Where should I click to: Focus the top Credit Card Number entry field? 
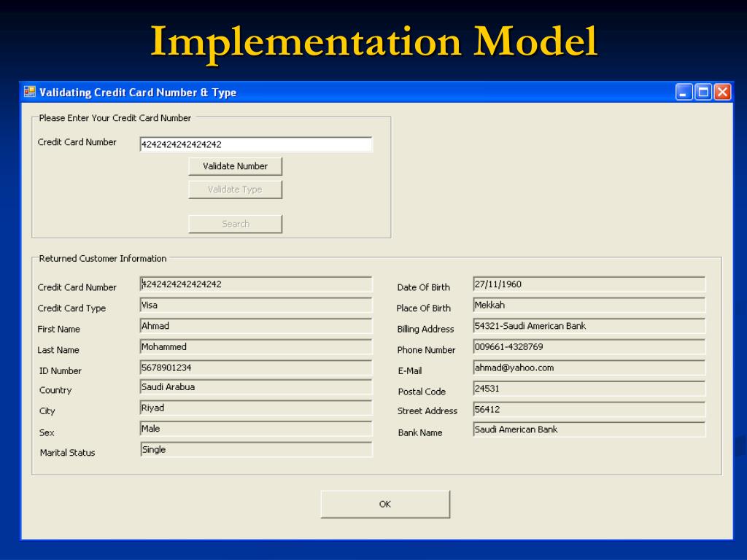(x=256, y=144)
